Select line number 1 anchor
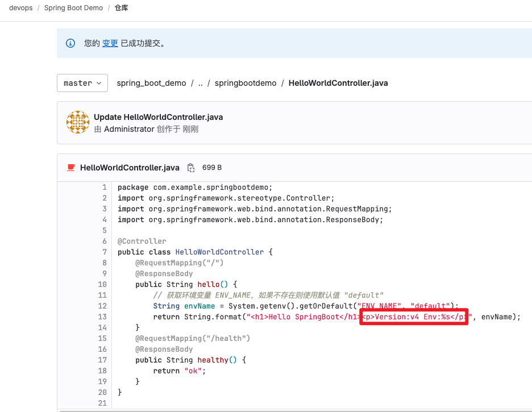This screenshot has height=412, width=532. pyautogui.click(x=105, y=187)
